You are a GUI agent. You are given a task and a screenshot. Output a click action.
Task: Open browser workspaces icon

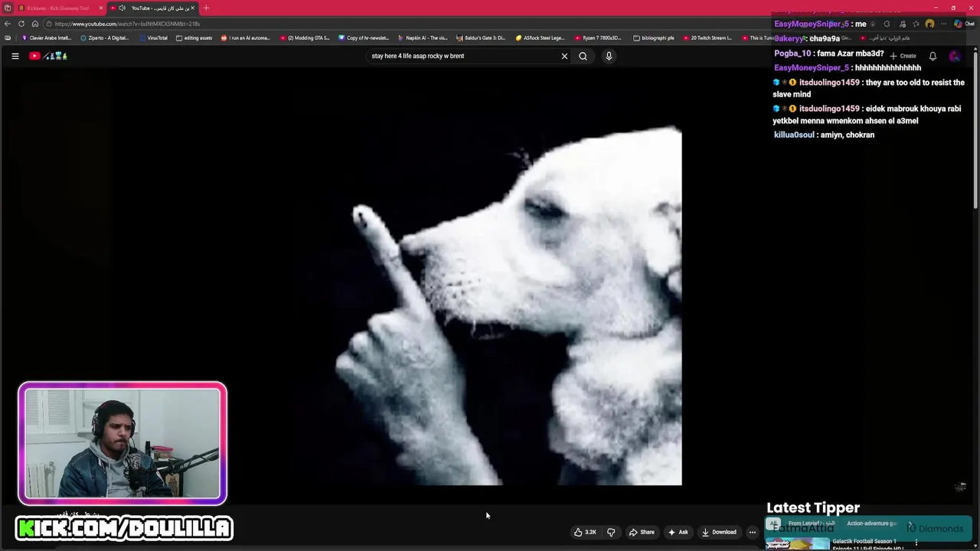point(8,8)
